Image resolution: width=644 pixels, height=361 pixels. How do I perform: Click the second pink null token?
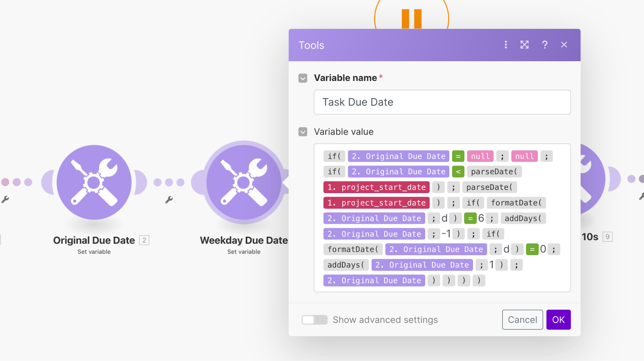tap(524, 156)
